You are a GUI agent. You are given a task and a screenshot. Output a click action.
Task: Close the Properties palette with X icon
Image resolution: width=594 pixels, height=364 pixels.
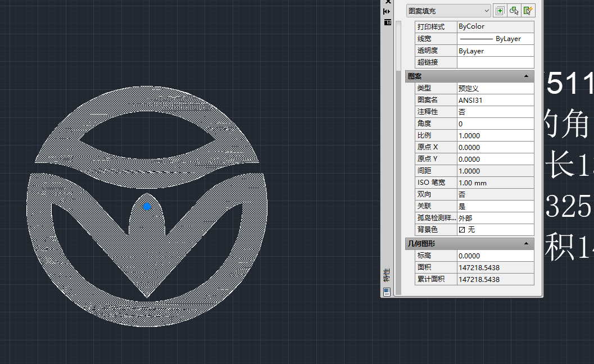(388, 2)
